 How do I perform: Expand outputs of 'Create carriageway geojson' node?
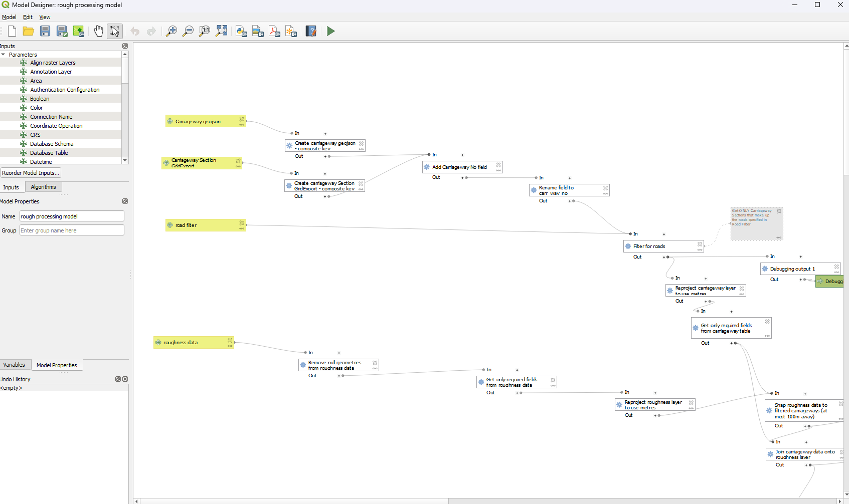tap(325, 157)
